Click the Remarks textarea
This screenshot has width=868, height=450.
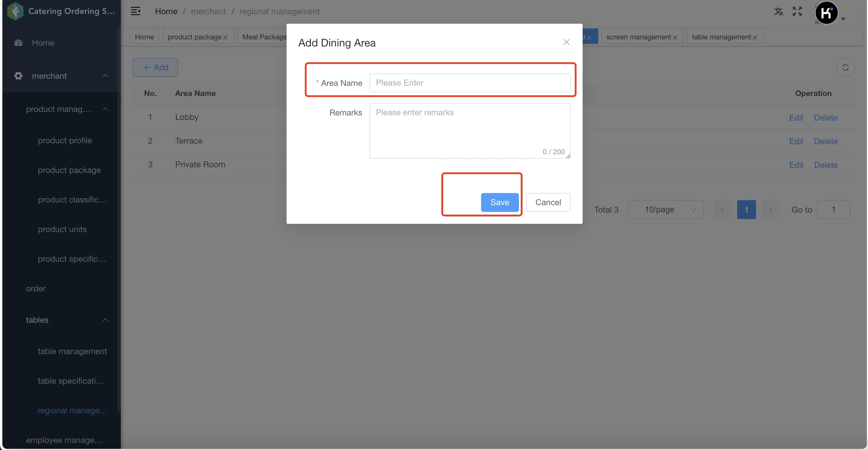pyautogui.click(x=470, y=131)
